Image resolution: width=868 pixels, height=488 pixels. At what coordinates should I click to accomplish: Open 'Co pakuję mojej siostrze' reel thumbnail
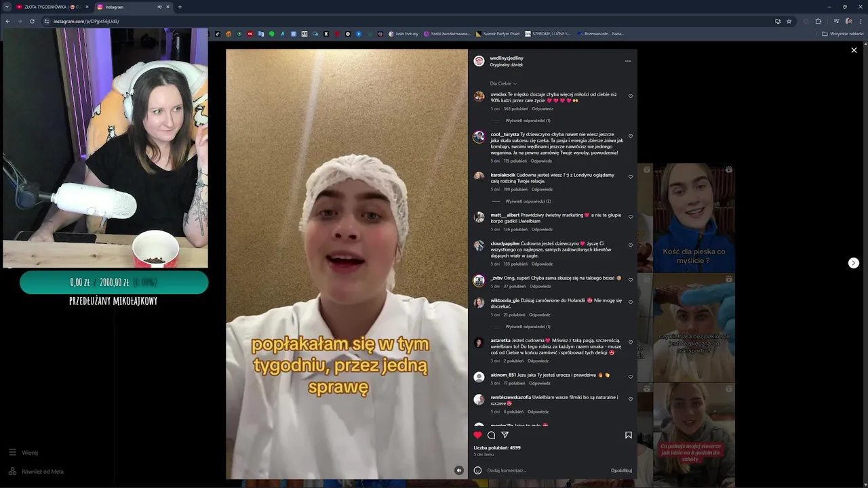(x=694, y=434)
